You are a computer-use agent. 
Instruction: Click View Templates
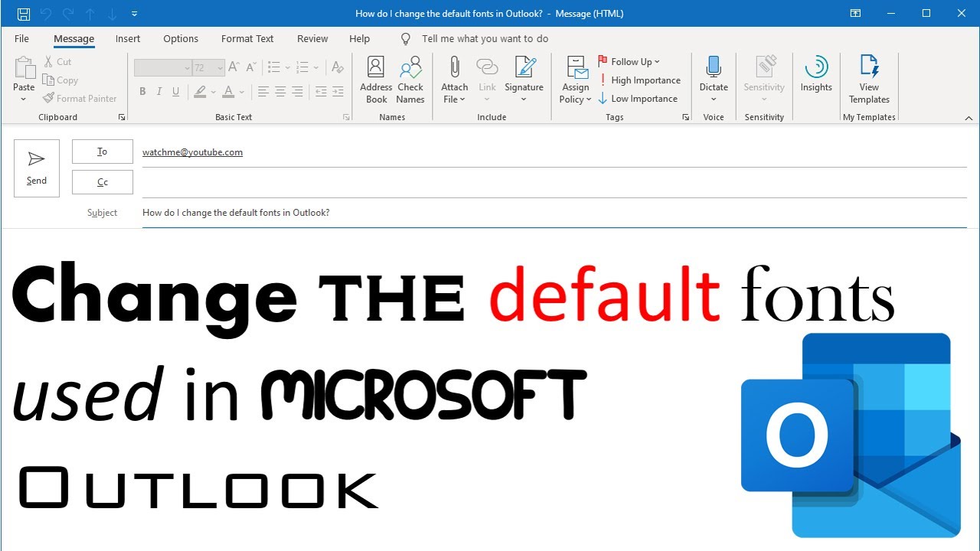point(869,80)
